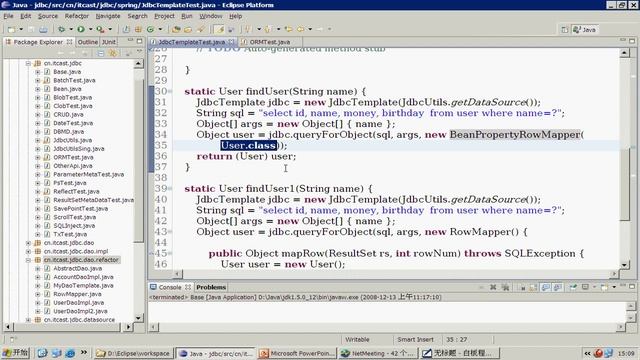Screen dimensions: 640x360
Task: Click the Java perspective button
Action: [x=585, y=30]
